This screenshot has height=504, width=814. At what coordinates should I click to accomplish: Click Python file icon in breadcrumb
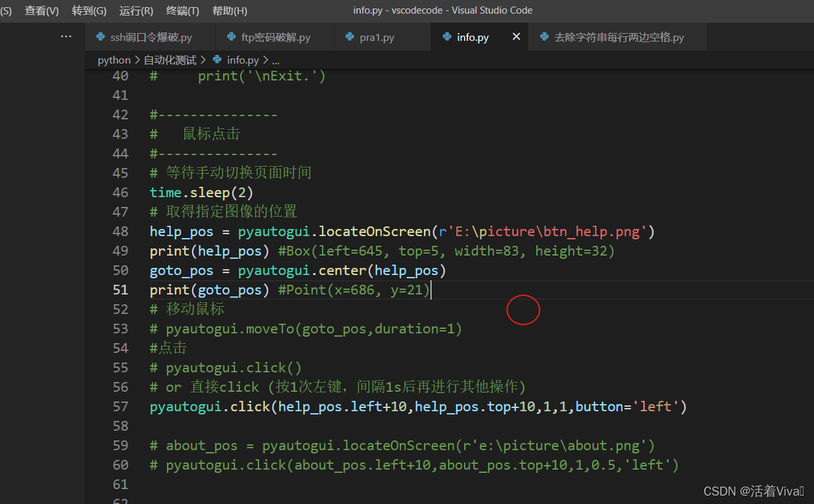pos(217,60)
